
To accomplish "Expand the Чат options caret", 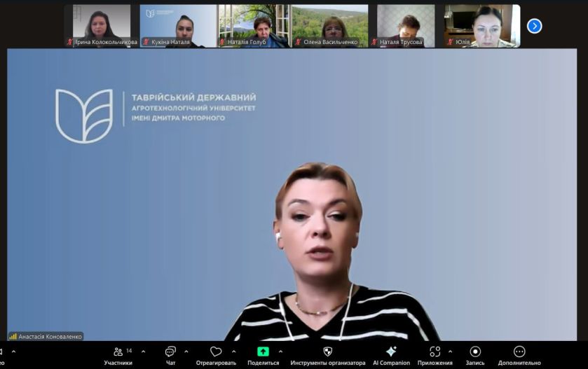I will [x=186, y=351].
